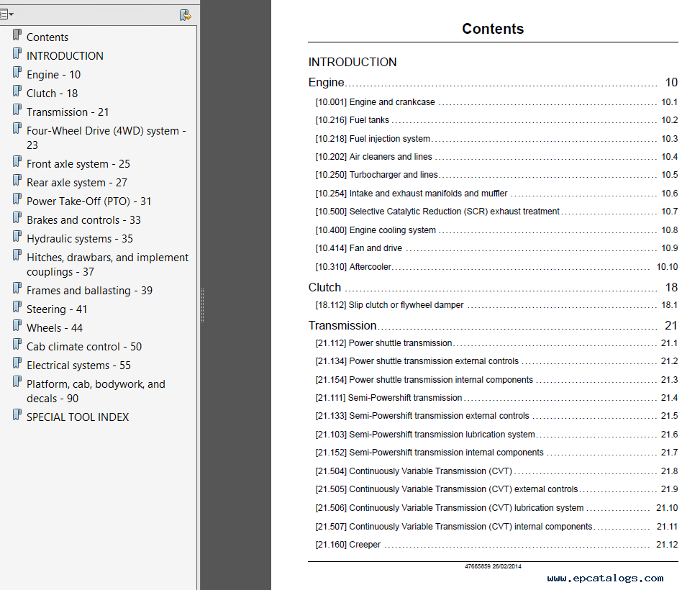The height and width of the screenshot is (590, 700).
Task: Go to the INTRODUCTION bookmark
Action: 65,56
